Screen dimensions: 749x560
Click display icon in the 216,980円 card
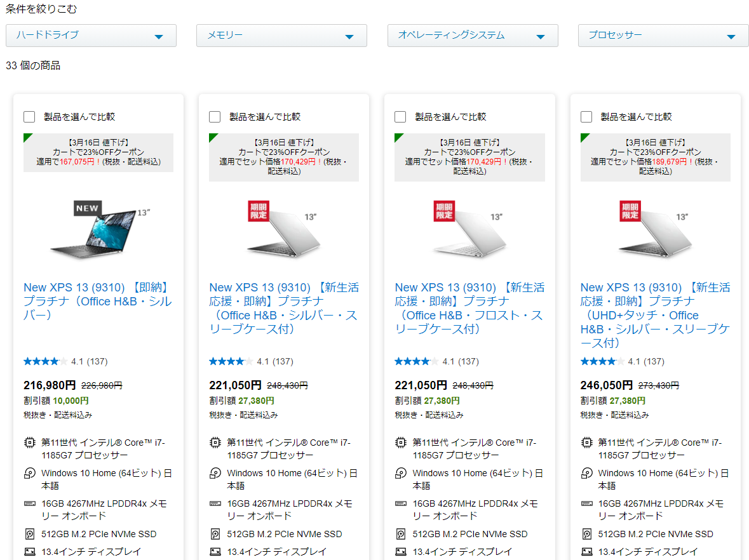[x=30, y=552]
